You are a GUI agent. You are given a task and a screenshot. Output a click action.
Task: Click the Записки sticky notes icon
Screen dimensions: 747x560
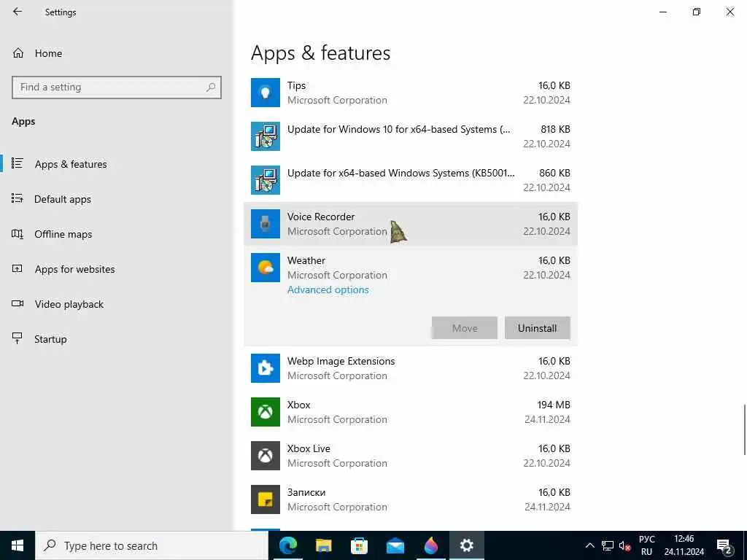click(266, 499)
